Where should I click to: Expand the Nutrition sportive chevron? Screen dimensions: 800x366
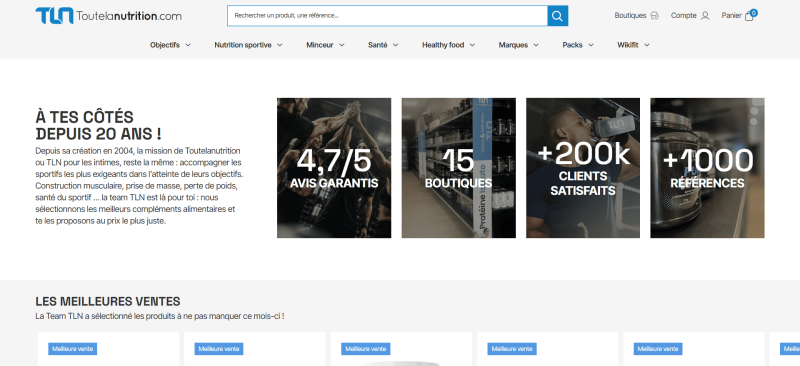coord(280,45)
